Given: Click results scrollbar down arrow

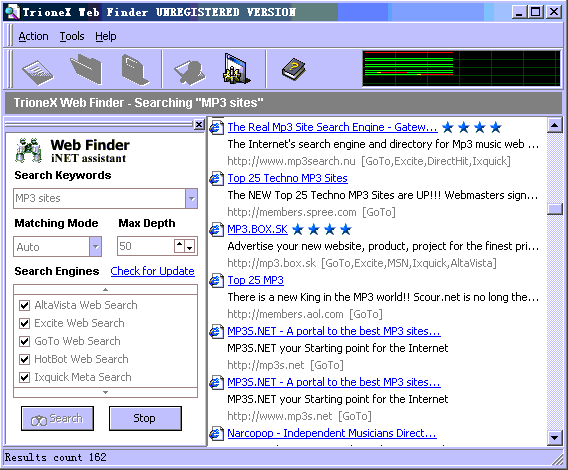Looking at the screenshot, I should tap(555, 438).
